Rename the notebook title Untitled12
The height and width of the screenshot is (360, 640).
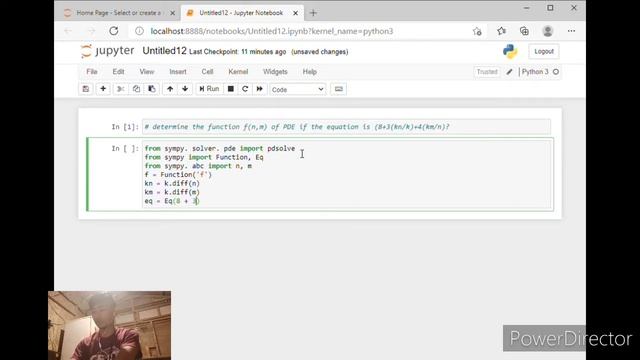coord(164,51)
